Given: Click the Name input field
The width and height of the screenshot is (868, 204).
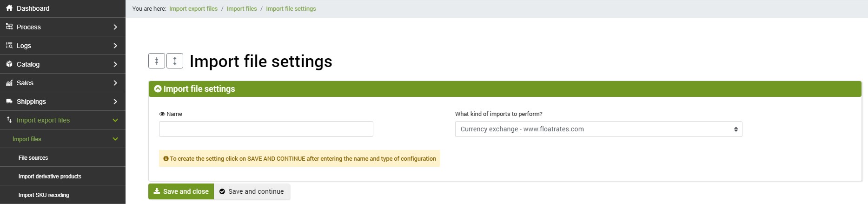Looking at the screenshot, I should point(266,129).
